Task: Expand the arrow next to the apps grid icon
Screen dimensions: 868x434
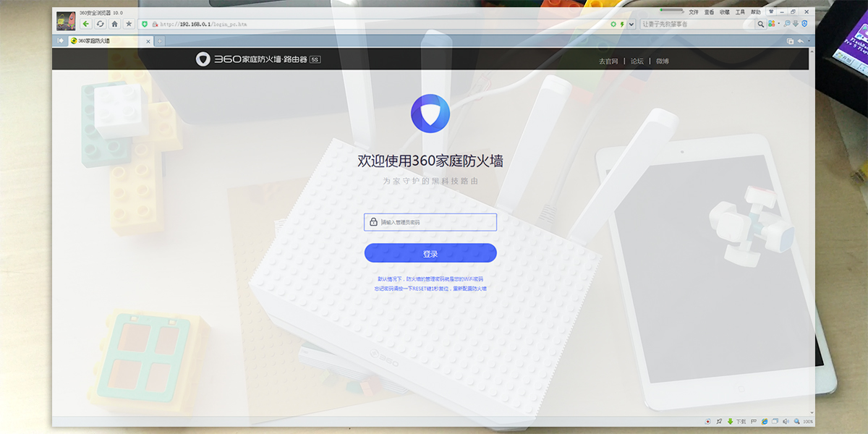Action: click(x=779, y=23)
